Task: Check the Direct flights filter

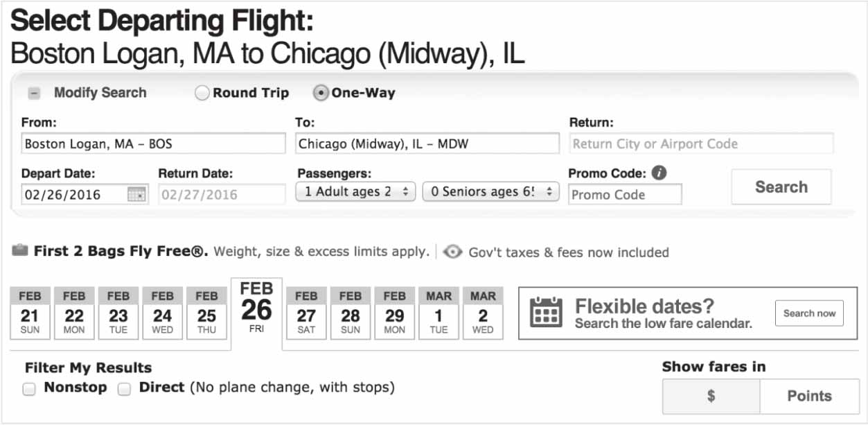Action: click(x=124, y=389)
